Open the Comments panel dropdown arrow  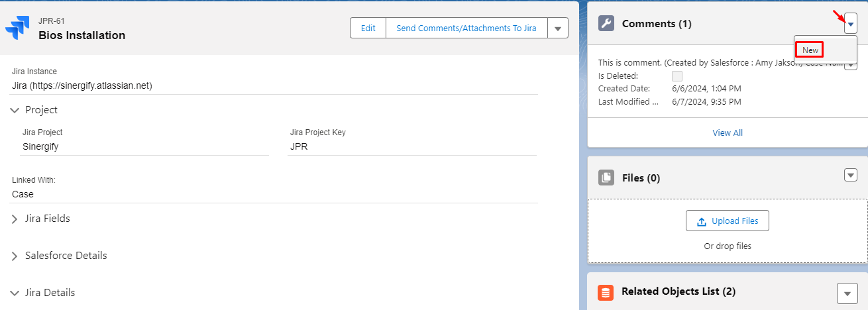pos(851,25)
